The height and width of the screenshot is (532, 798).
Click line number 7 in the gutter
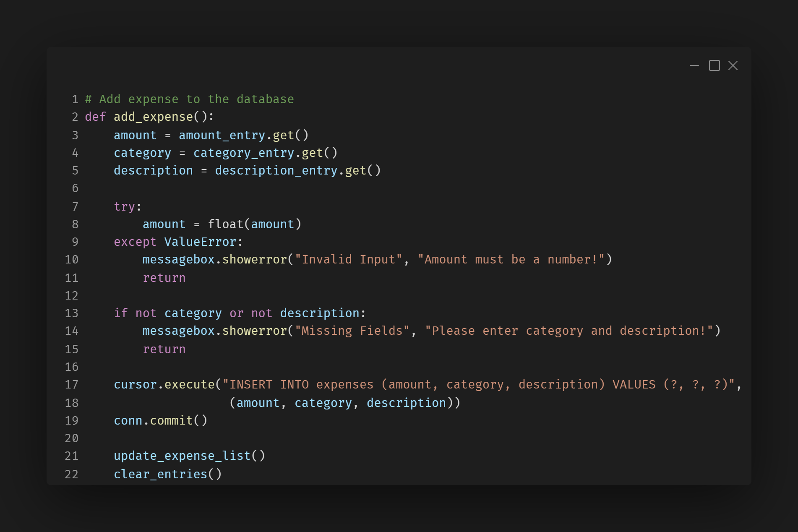(75, 207)
